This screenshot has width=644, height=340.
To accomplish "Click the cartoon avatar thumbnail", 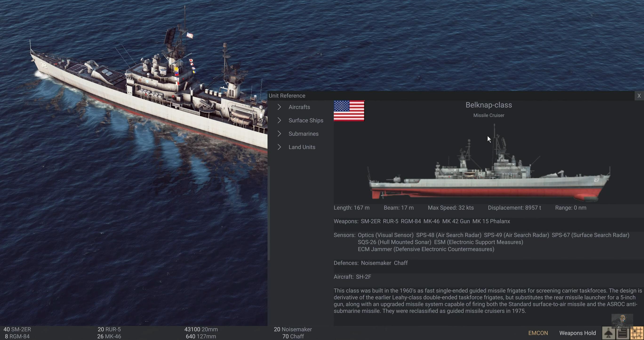I will click(x=622, y=320).
